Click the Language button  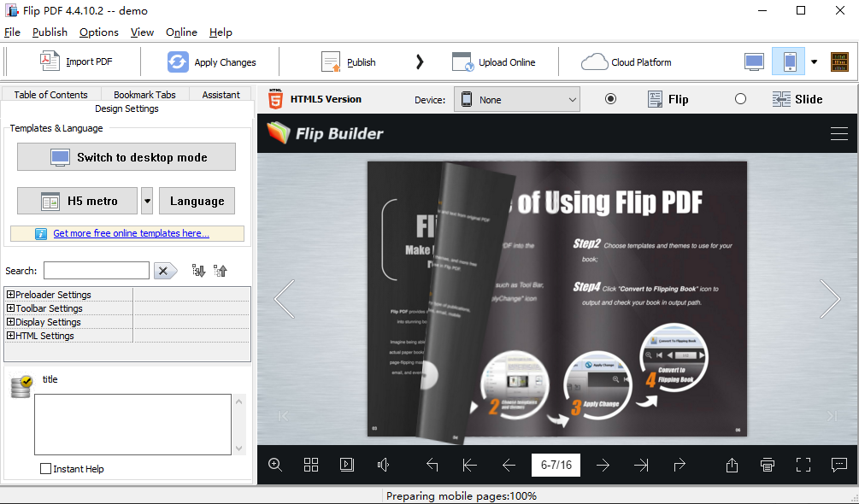pyautogui.click(x=197, y=201)
